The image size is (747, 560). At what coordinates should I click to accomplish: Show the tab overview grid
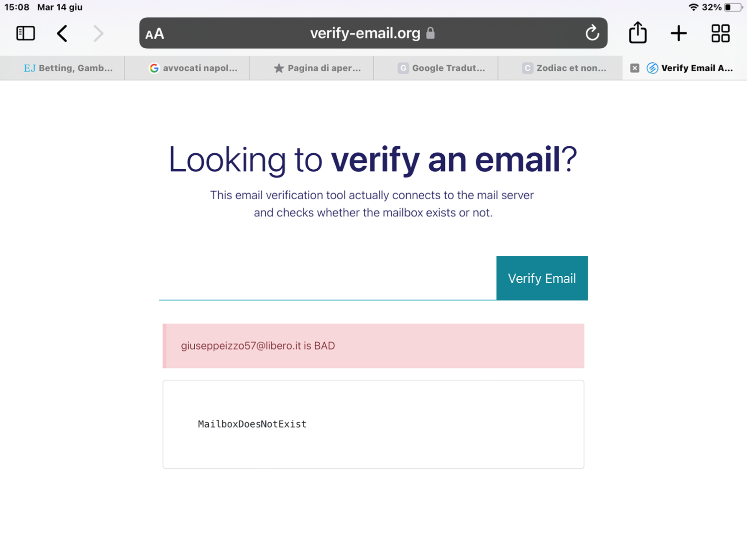point(720,33)
